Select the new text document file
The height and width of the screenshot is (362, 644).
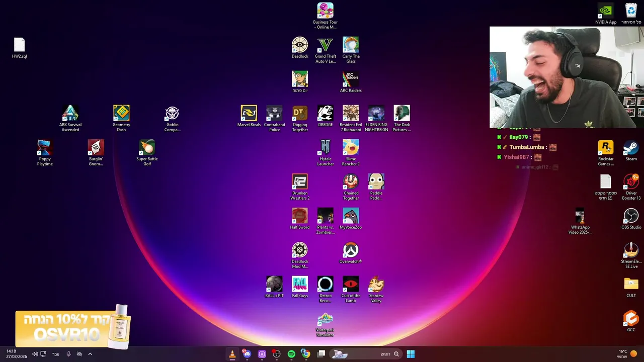coord(606,187)
